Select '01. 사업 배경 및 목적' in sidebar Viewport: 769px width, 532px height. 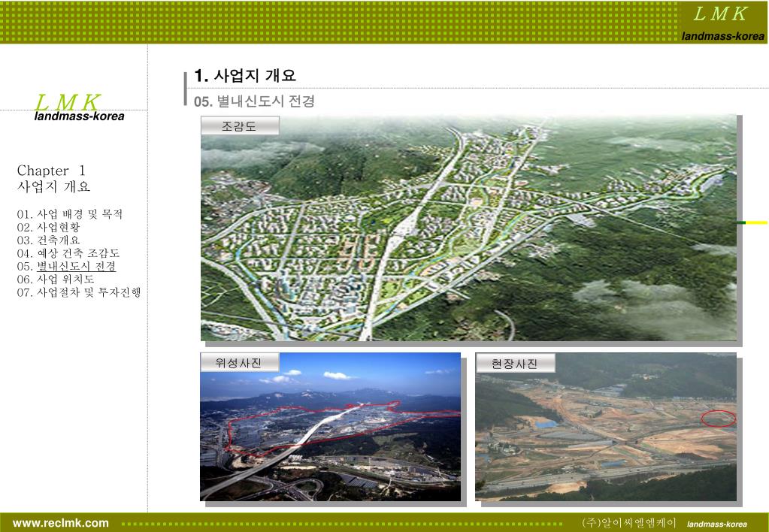click(70, 214)
